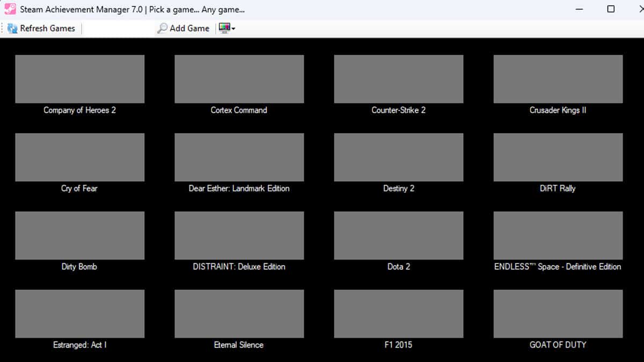Maximize the Steam Achievement Manager window
The width and height of the screenshot is (644, 362).
pos(611,9)
